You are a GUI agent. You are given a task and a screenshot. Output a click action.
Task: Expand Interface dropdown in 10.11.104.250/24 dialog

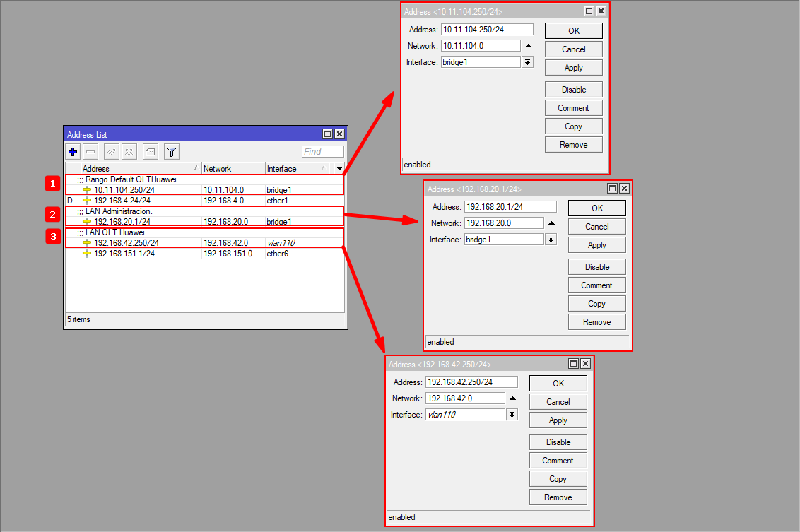[x=527, y=62]
